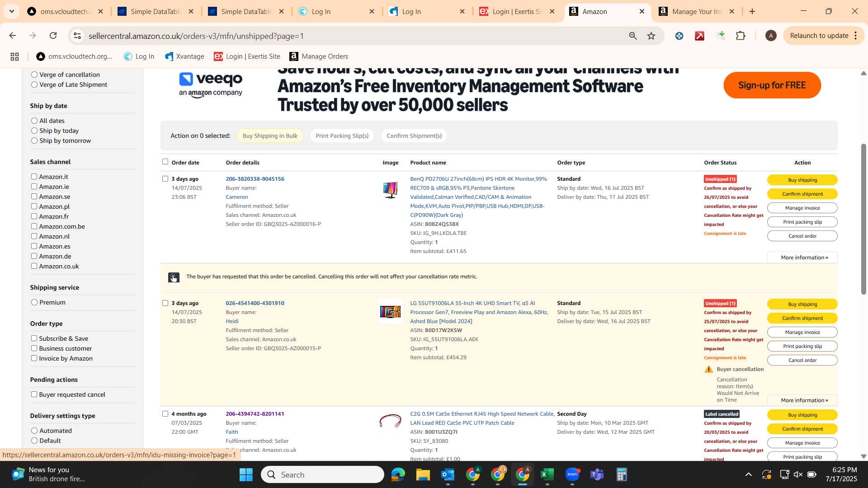Screen dimensions: 868x488
Task: Click the battery tray icon
Action: click(x=812, y=474)
